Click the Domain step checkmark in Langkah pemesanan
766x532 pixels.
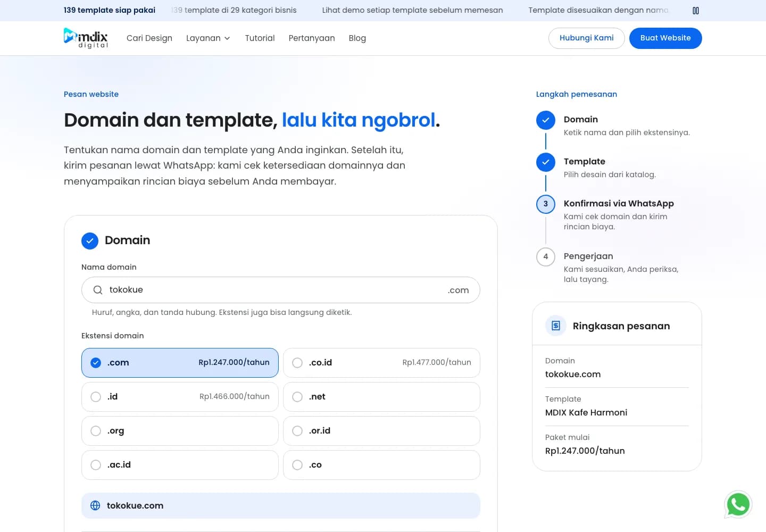click(546, 120)
